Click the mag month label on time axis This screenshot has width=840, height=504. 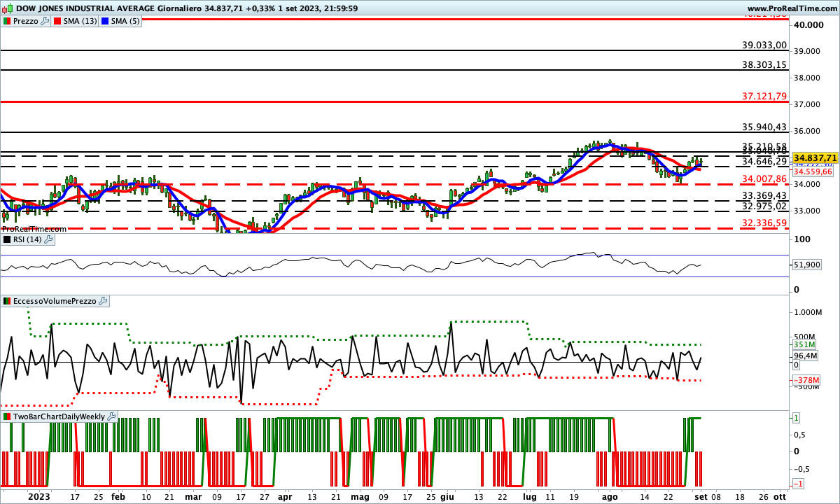coord(359,496)
